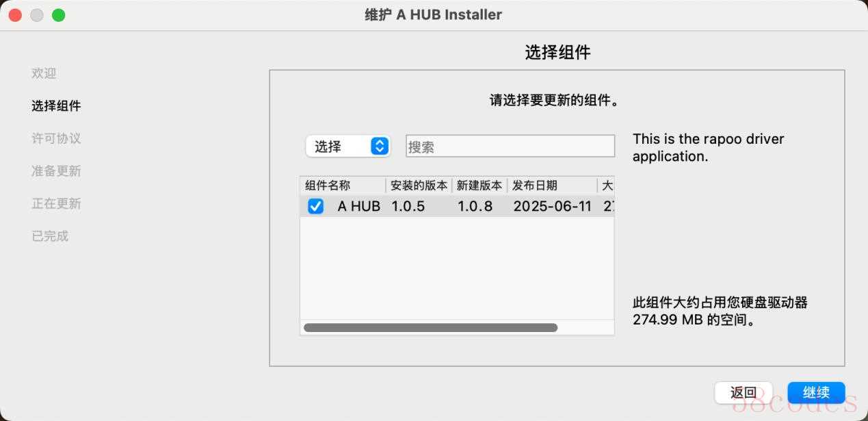Click the blue chevron stepper on 选择 dropdown
This screenshot has width=868, height=421.
380,146
